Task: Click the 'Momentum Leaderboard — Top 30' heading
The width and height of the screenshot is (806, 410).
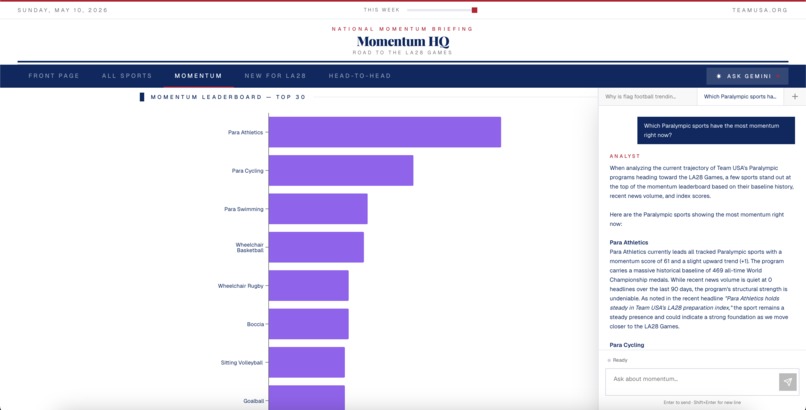Action: point(228,97)
